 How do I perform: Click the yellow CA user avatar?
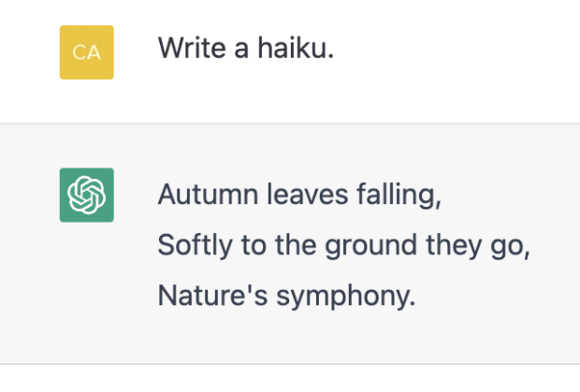86,52
